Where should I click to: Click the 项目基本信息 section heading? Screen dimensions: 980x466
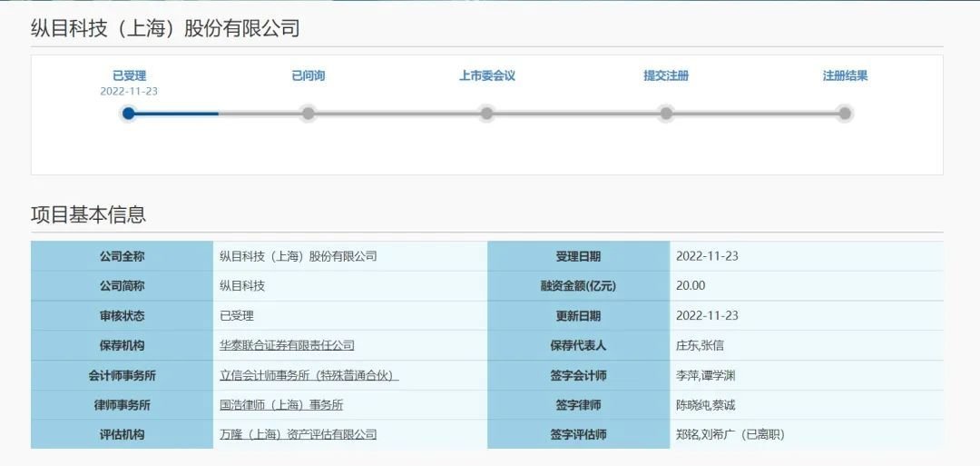(x=88, y=214)
